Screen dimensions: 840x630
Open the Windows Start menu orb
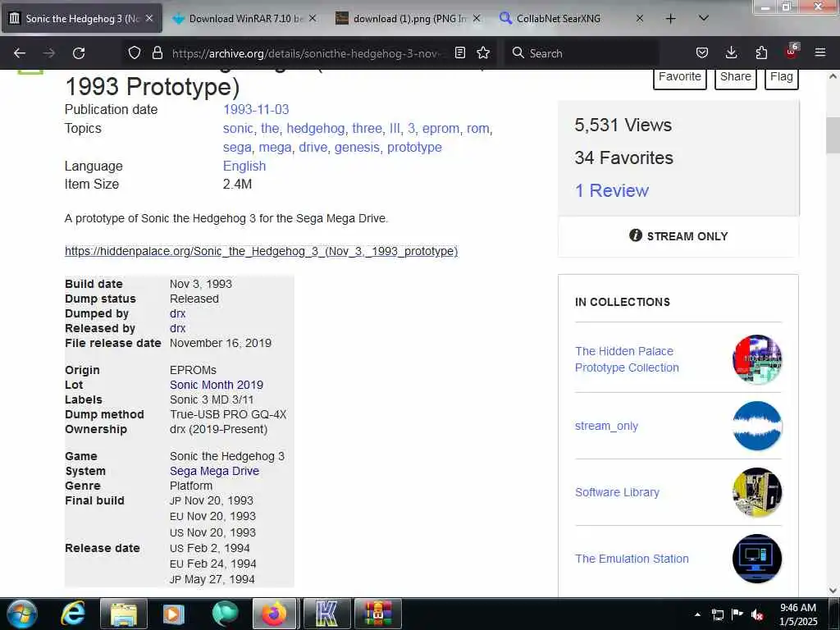pos(22,614)
